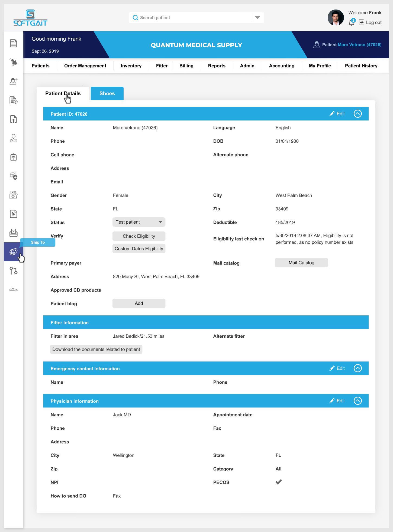Click the PECOS checkmark
The height and width of the screenshot is (532, 393).
click(x=279, y=482)
